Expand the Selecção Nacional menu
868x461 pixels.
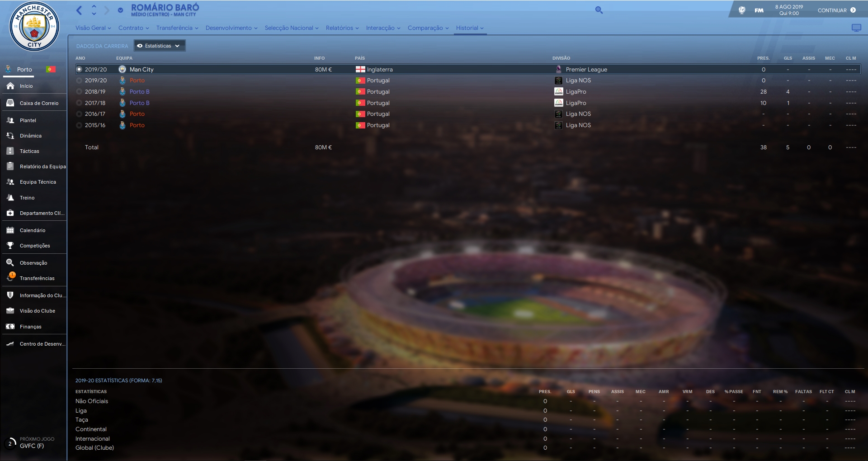pyautogui.click(x=292, y=28)
